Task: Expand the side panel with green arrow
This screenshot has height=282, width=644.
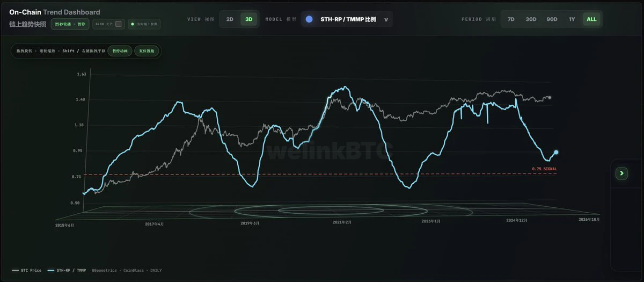Action: click(621, 173)
